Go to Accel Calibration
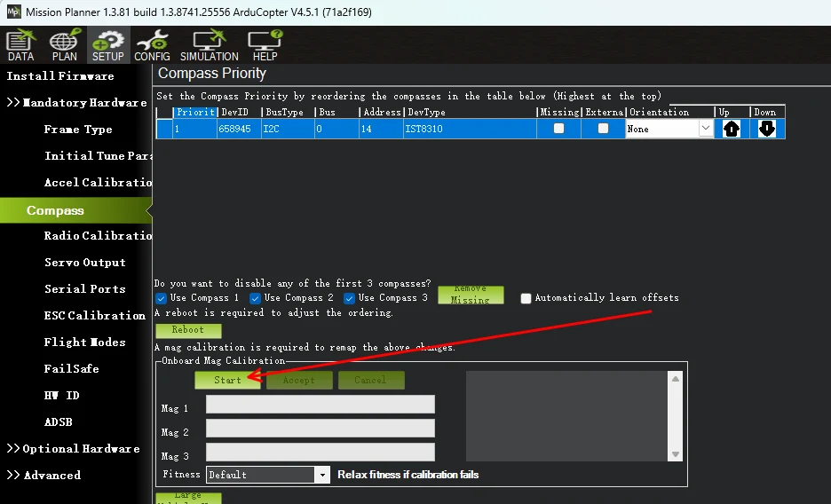831x504 pixels. pos(98,183)
